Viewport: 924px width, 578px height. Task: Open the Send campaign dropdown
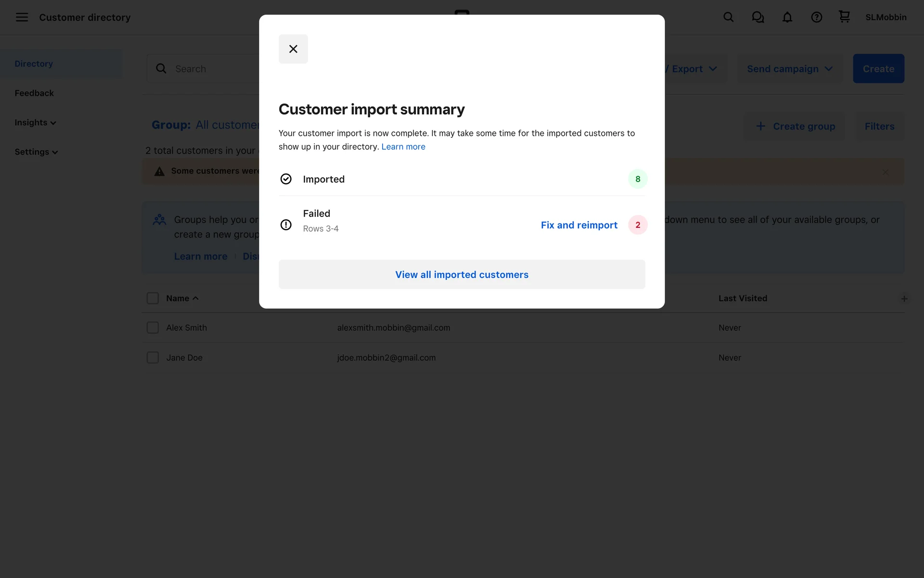click(789, 69)
